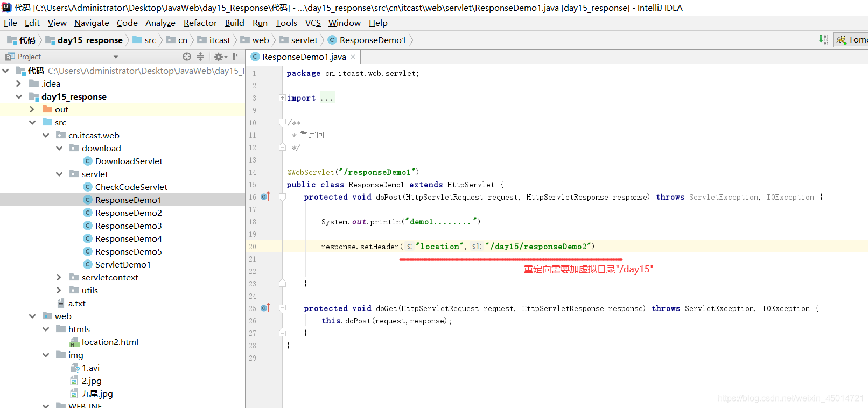Select 2.jpg in the img folder
The height and width of the screenshot is (408, 868).
(x=92, y=381)
